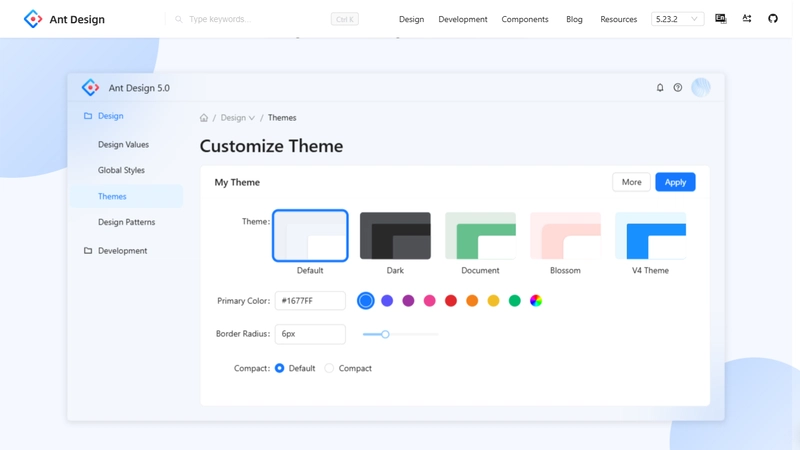Select Design Patterns in the sidebar
Image resolution: width=800 pixels, height=450 pixels.
(127, 222)
